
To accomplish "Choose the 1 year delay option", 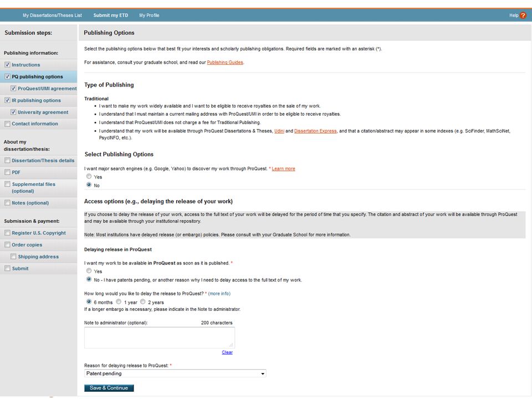I will pos(119,301).
